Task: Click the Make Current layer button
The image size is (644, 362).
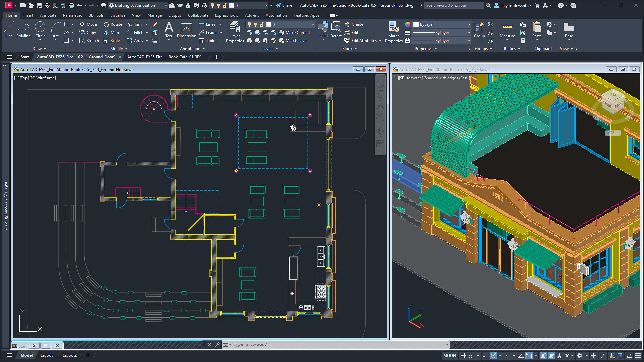Action: click(x=296, y=33)
